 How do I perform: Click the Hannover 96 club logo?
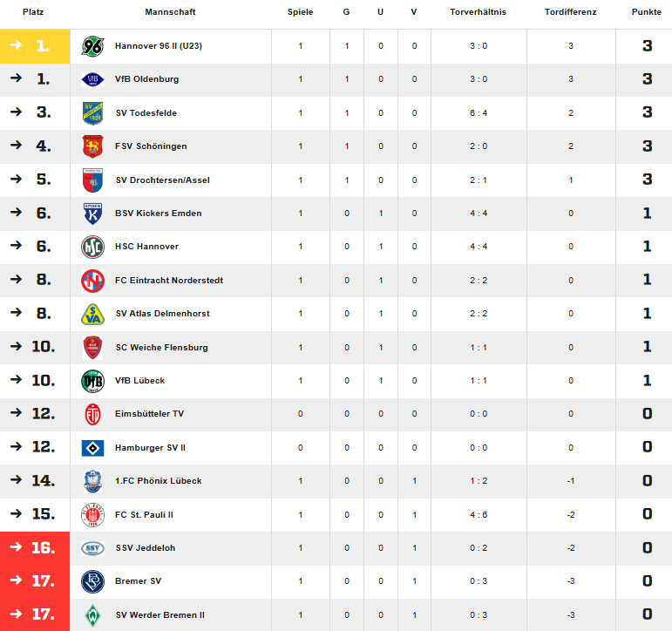(x=92, y=46)
